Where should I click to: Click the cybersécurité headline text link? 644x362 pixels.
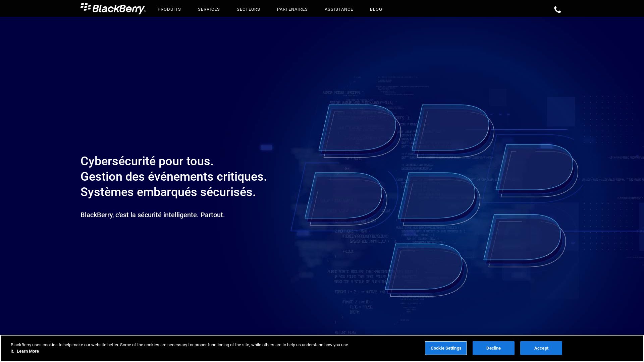[147, 161]
